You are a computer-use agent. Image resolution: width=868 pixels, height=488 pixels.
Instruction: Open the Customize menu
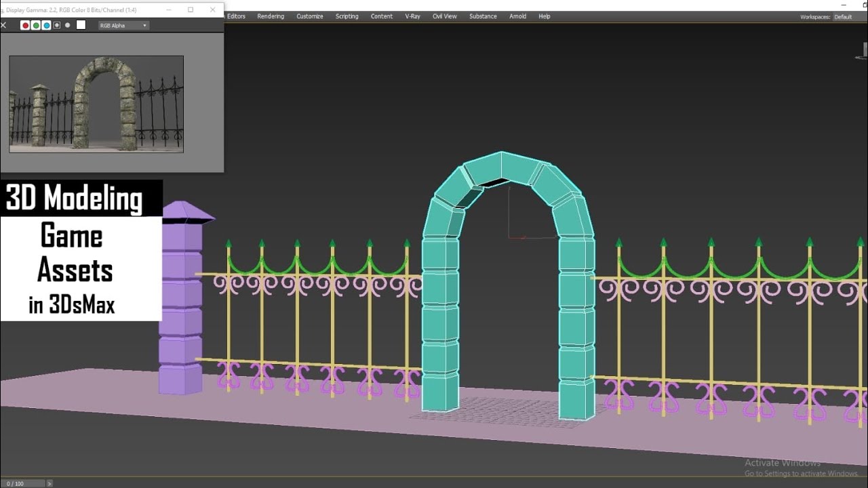click(x=309, y=16)
